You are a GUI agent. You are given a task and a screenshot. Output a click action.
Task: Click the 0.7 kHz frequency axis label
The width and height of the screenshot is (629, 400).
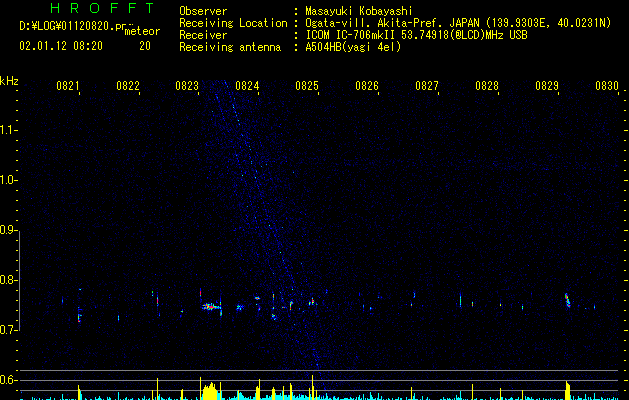click(8, 330)
